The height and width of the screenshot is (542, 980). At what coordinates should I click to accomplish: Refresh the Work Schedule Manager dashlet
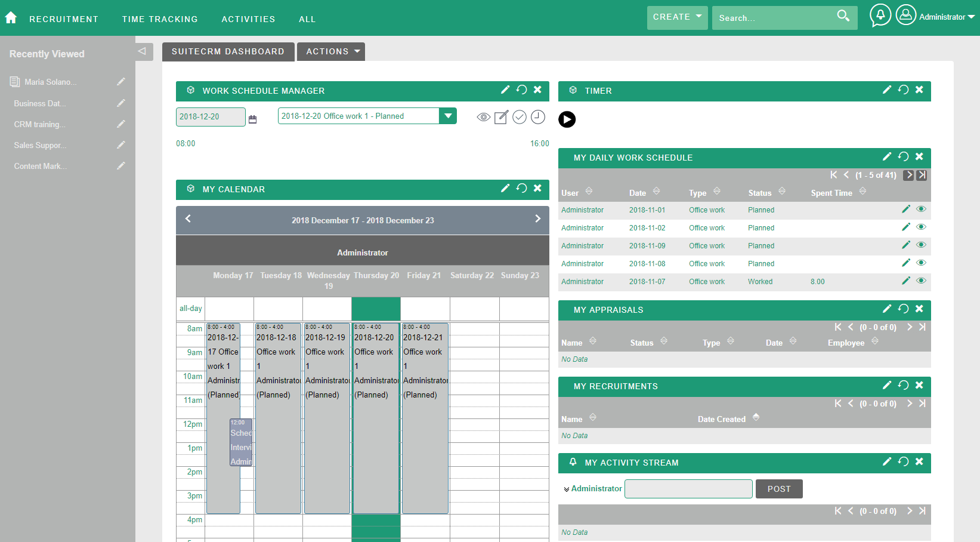pos(522,90)
